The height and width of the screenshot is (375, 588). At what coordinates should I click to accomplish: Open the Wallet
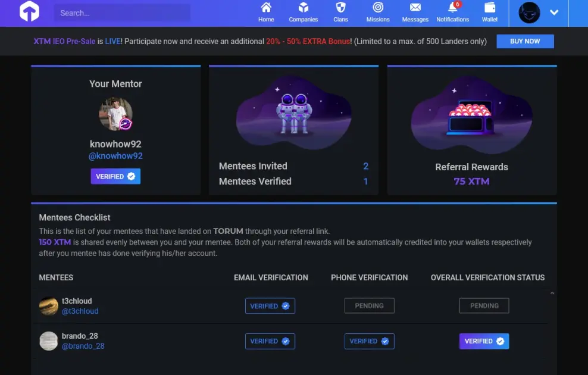[x=490, y=12]
